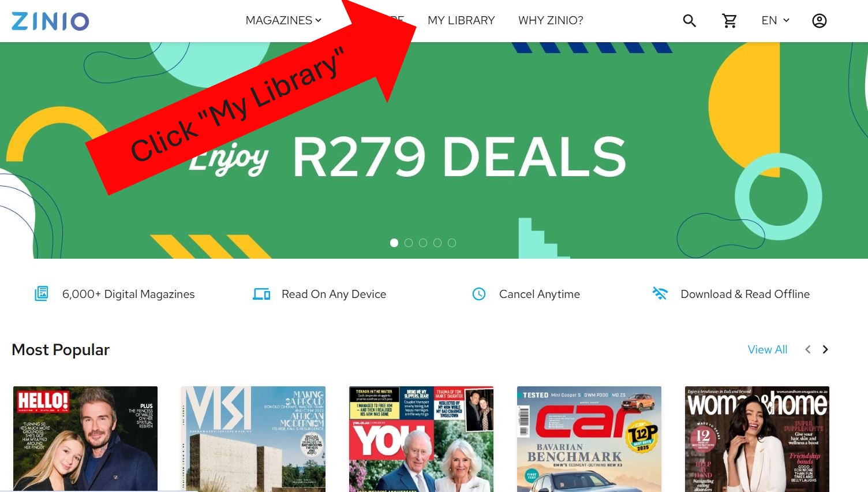
Task: Expand the MAGAZINES dropdown menu
Action: 283,20
